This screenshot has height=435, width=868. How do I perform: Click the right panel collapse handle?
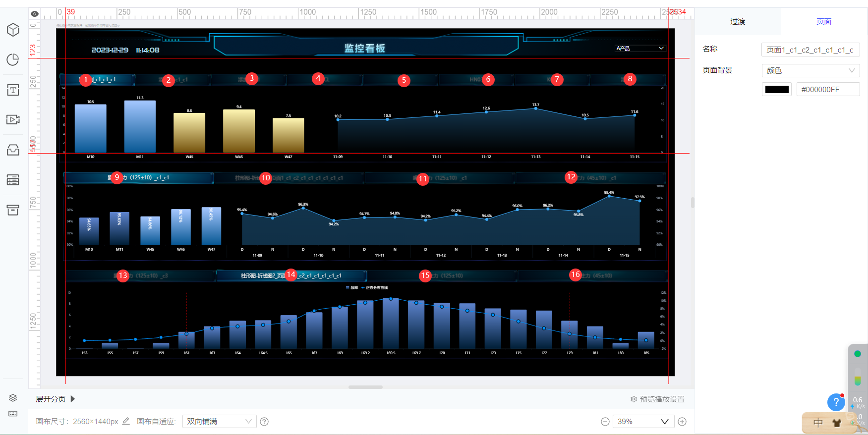point(693,203)
